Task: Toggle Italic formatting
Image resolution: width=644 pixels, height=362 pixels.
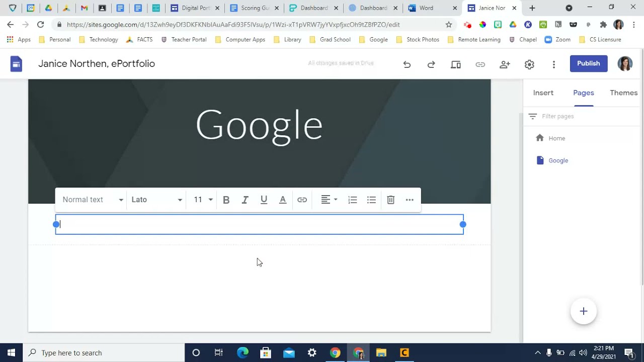Action: click(245, 200)
